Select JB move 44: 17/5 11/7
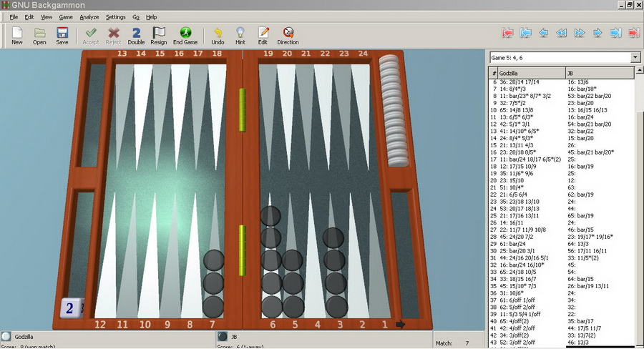Screen dimensions: 644x349 click(584, 328)
